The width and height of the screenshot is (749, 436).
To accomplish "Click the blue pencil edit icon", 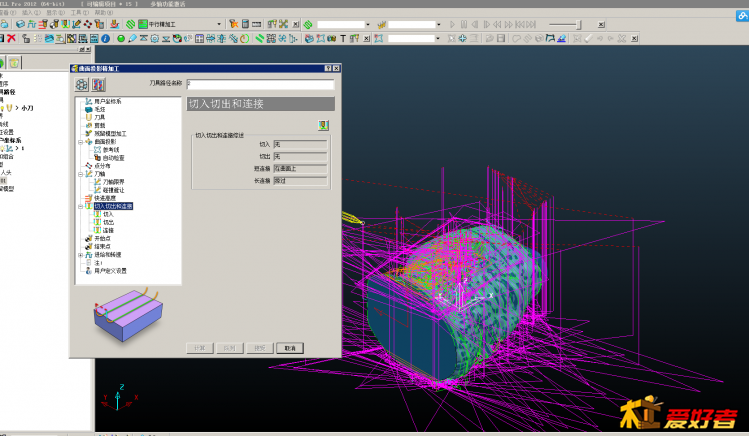I will click(132, 38).
